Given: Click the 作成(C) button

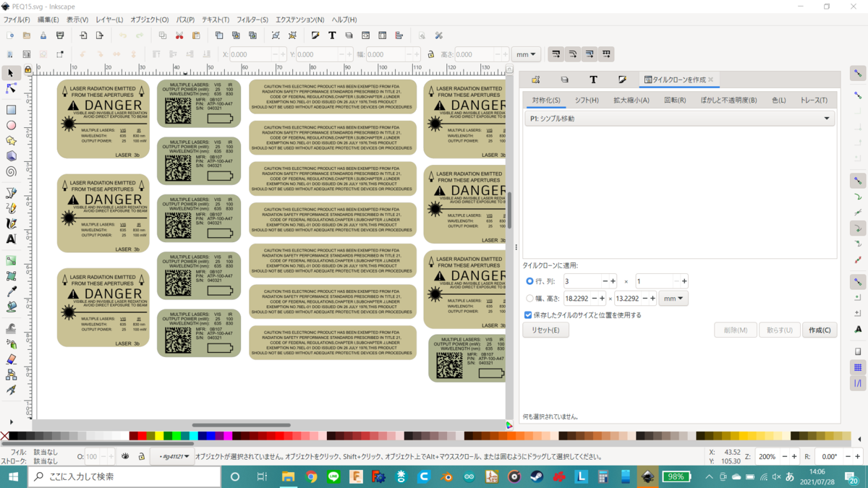Looking at the screenshot, I should pos(820,330).
